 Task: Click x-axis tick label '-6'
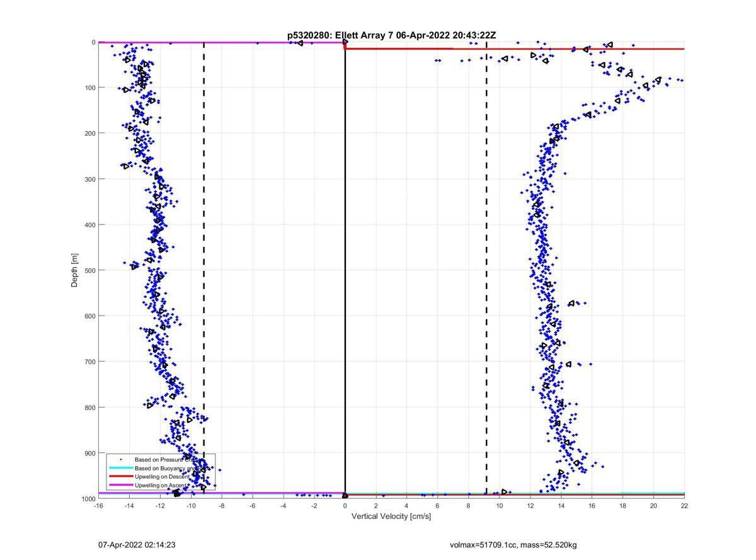click(253, 505)
